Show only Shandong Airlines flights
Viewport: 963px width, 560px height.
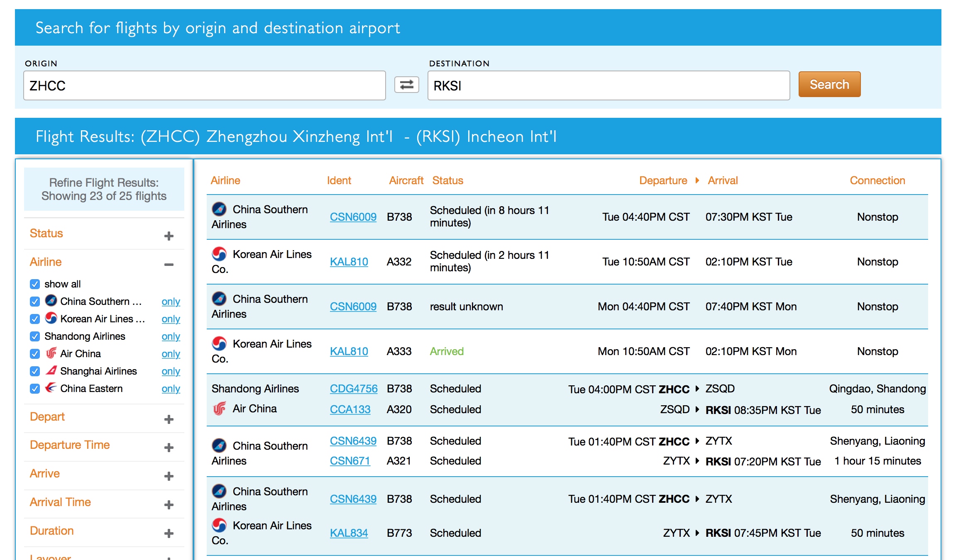(x=171, y=336)
